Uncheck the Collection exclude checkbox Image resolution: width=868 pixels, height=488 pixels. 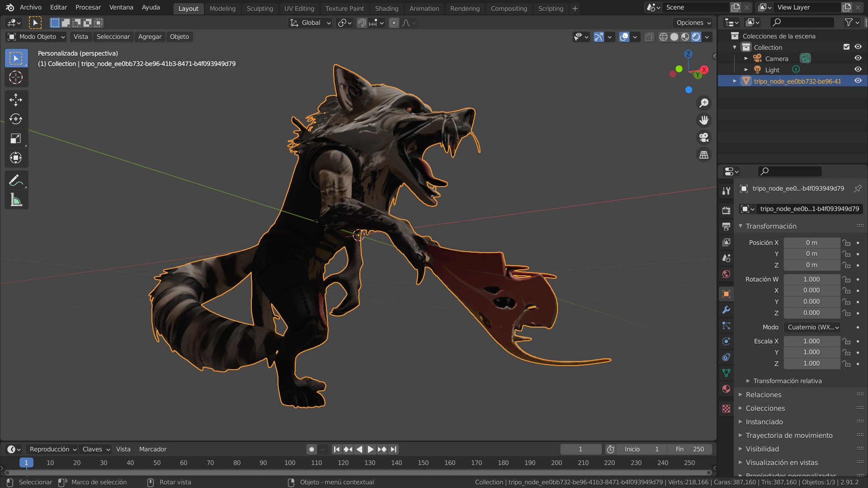pyautogui.click(x=846, y=47)
